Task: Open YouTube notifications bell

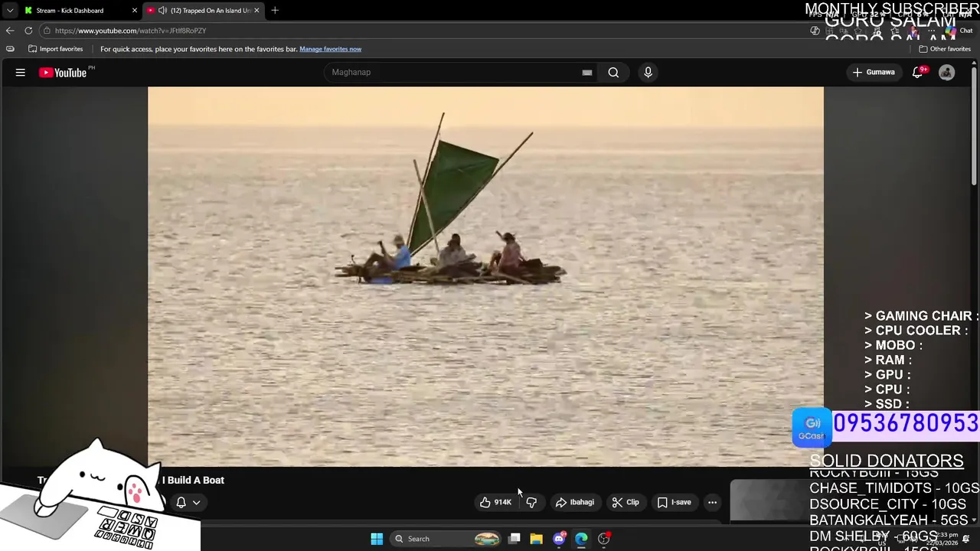Action: (918, 73)
